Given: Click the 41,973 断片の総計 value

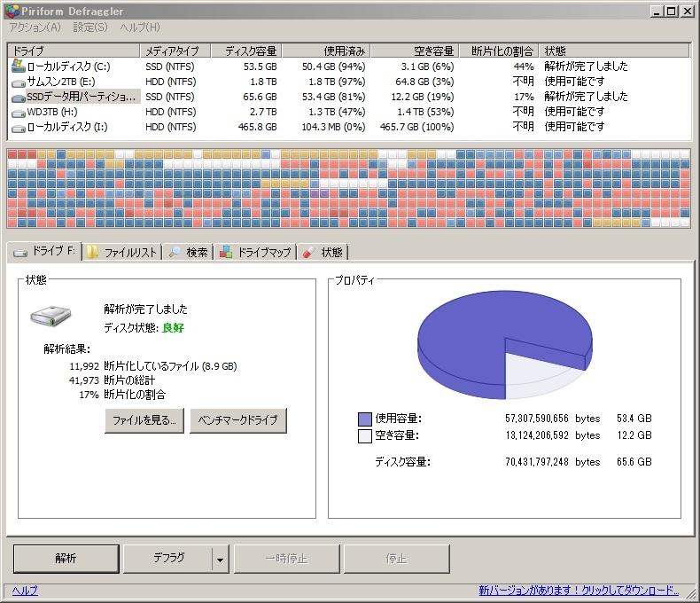Looking at the screenshot, I should (84, 380).
